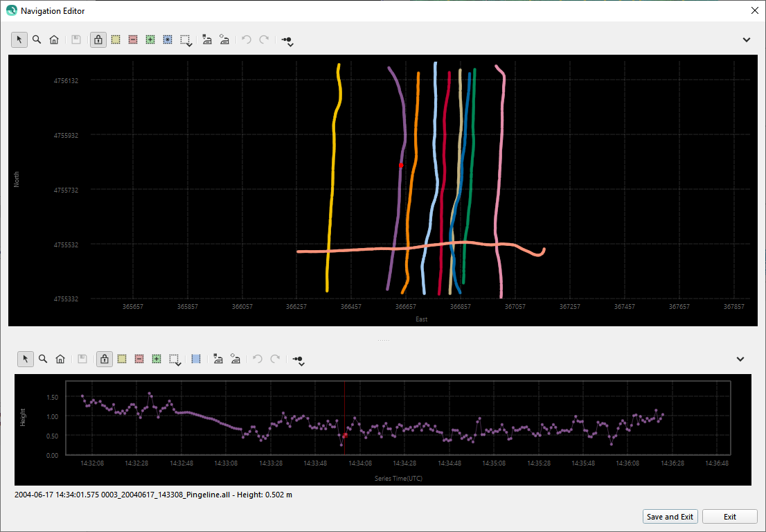
Task: Expand the chevron at right of the map toolbar
Action: click(747, 40)
